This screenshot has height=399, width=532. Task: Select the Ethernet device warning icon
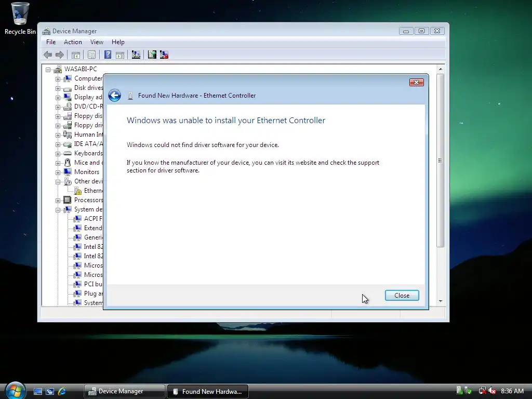point(78,191)
